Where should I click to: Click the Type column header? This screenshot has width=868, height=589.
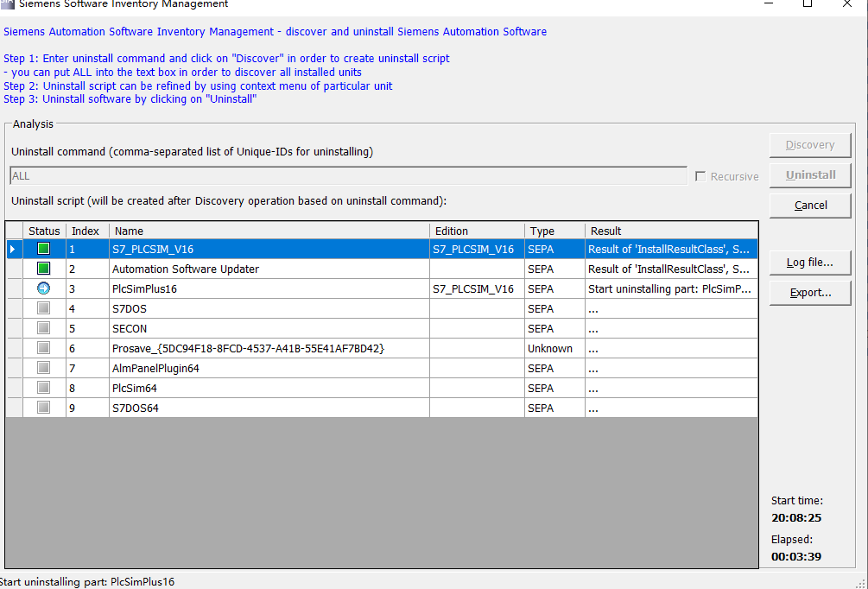click(x=554, y=231)
